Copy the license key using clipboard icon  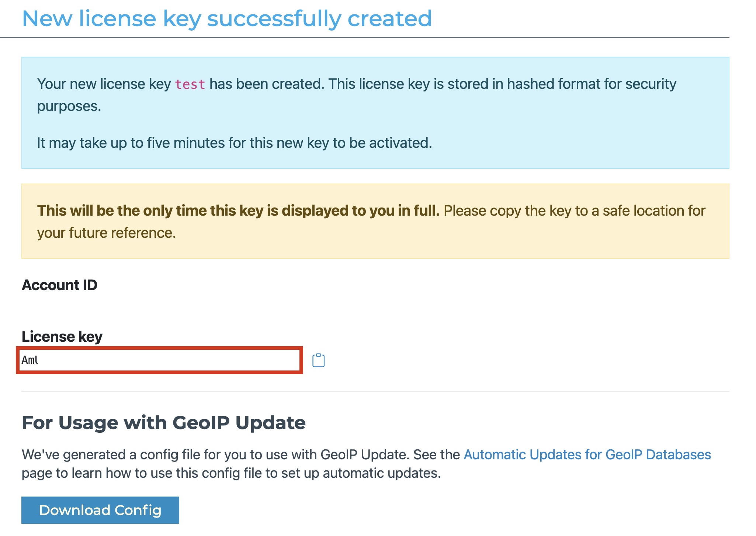point(318,360)
